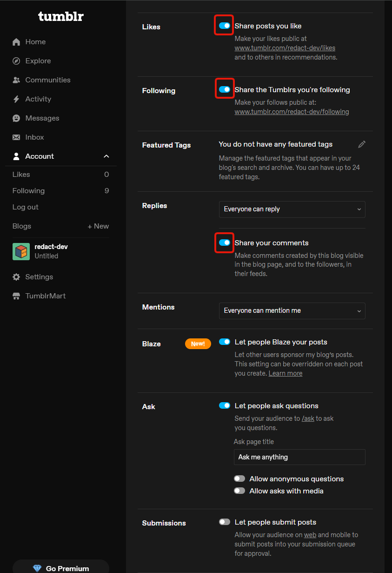Viewport: 392px width, 573px height.
Task: Collapse the Account section chevron
Action: [x=106, y=156]
